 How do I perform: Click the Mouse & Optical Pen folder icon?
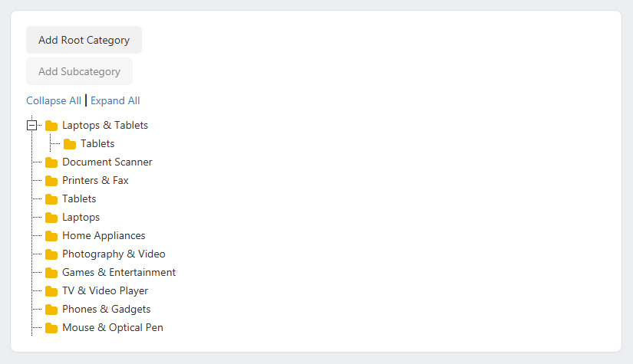point(51,328)
